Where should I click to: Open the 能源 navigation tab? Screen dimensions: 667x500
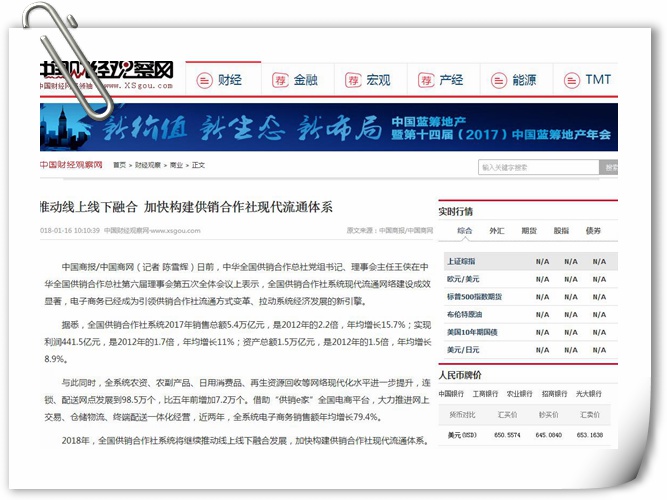(x=516, y=79)
